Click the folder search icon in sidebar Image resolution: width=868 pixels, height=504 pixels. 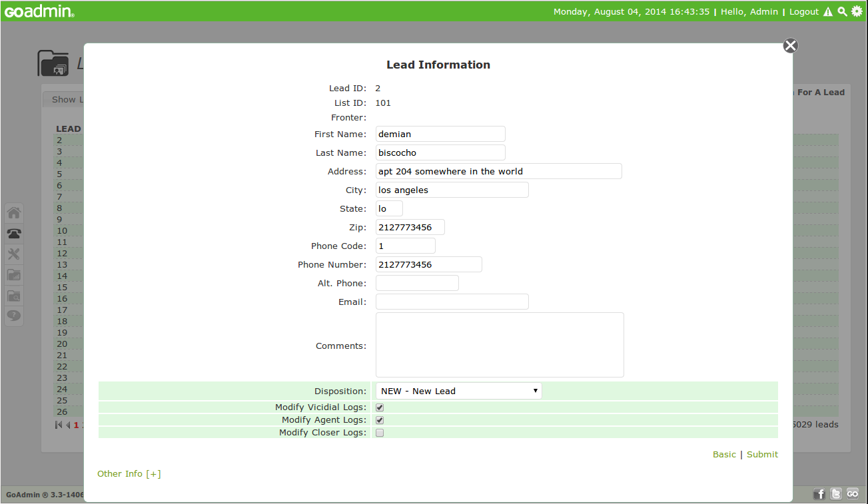pos(14,296)
